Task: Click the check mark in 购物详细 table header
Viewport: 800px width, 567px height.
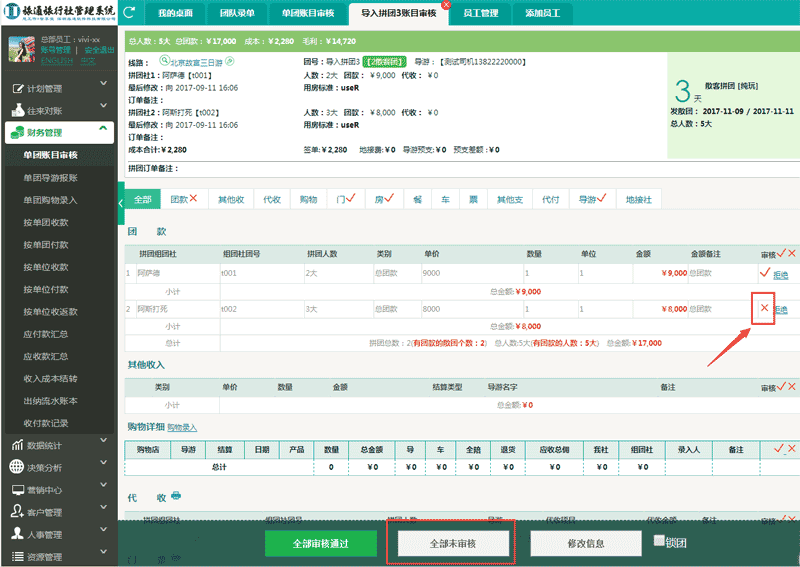Action: click(x=779, y=449)
